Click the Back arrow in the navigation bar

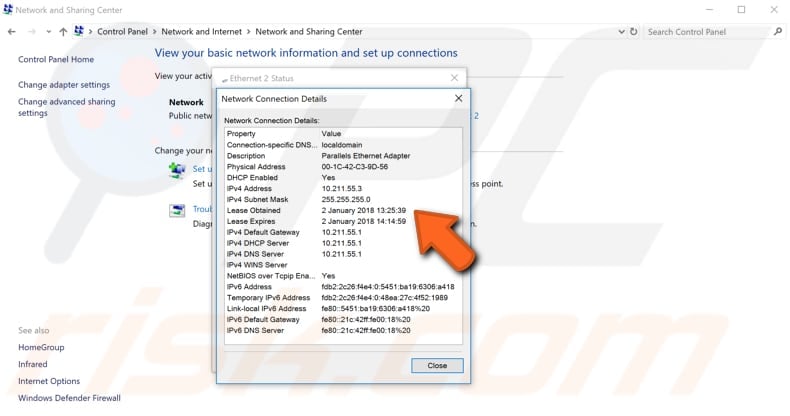point(12,32)
